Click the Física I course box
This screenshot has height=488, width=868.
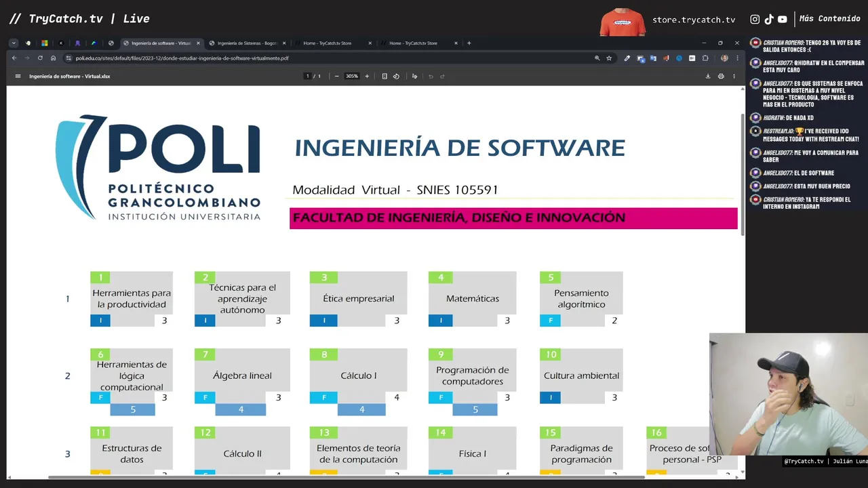pos(473,451)
